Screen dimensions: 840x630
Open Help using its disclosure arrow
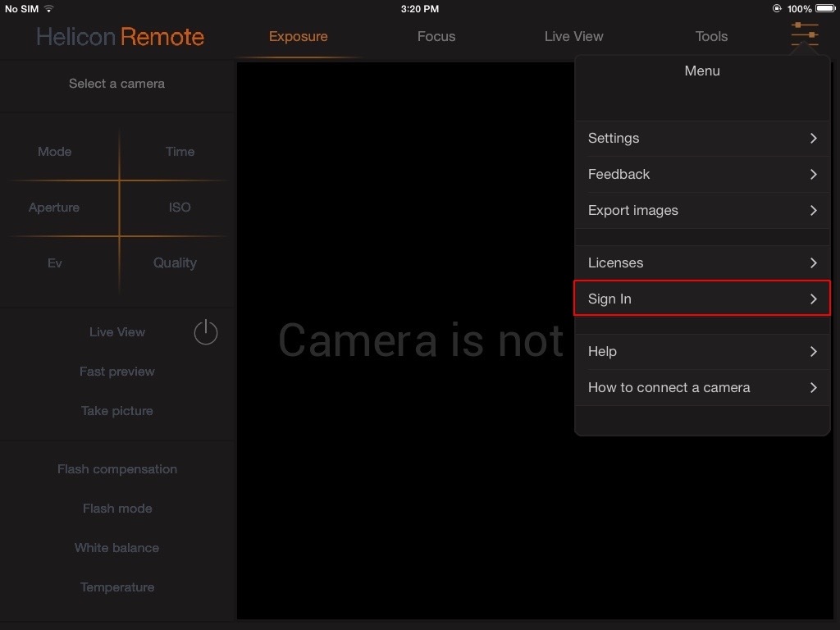click(x=813, y=351)
